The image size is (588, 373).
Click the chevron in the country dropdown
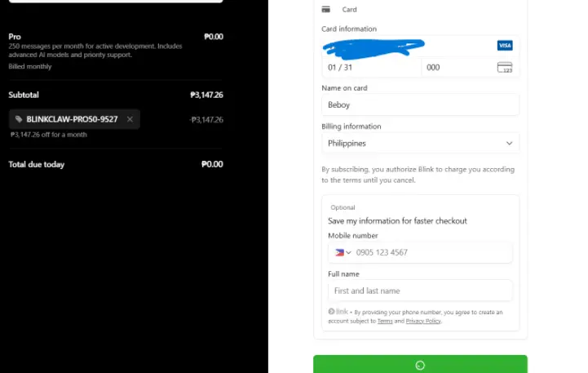(x=509, y=144)
